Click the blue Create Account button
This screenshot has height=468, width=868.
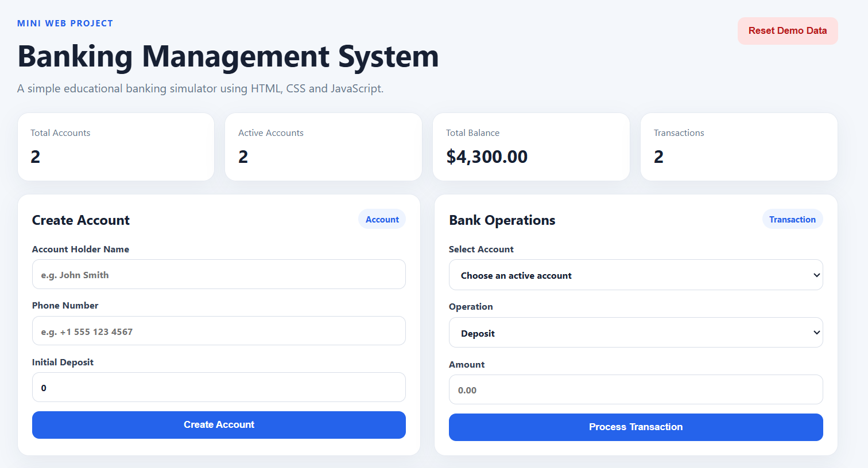tap(219, 425)
